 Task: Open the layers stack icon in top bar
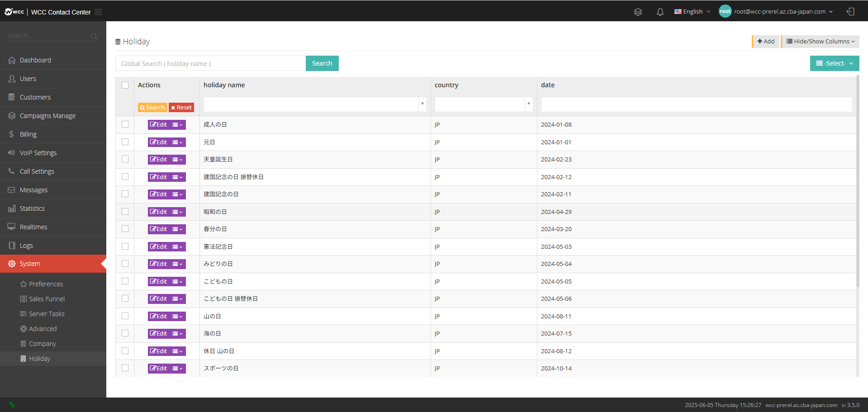point(638,12)
